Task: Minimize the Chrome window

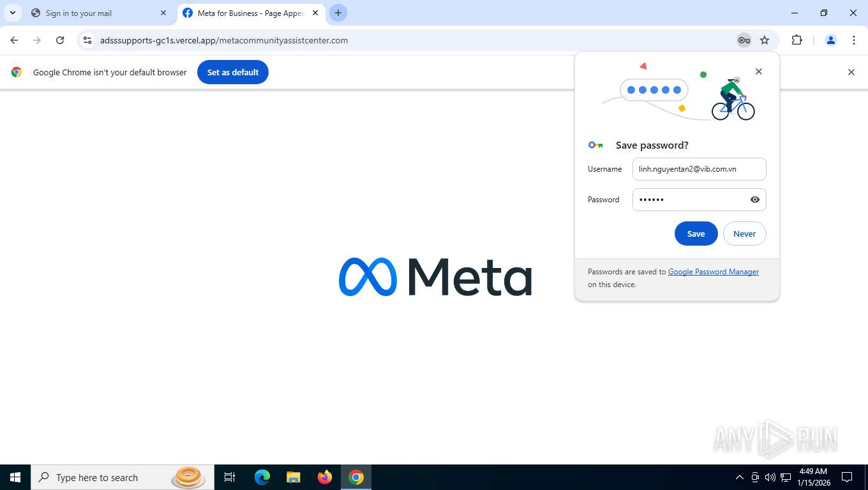Action: click(795, 13)
